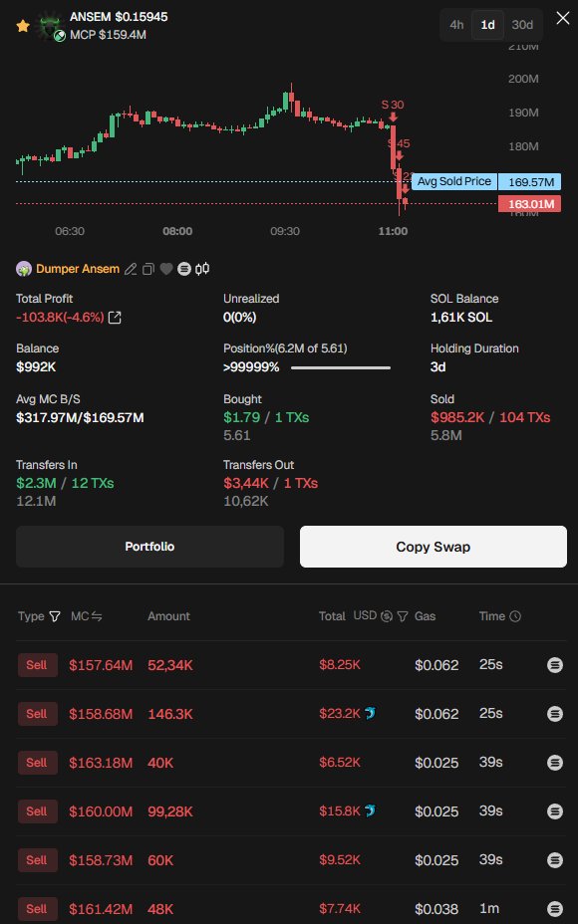Click the $3,44K transfers out value
578x924 pixels.
coord(246,484)
